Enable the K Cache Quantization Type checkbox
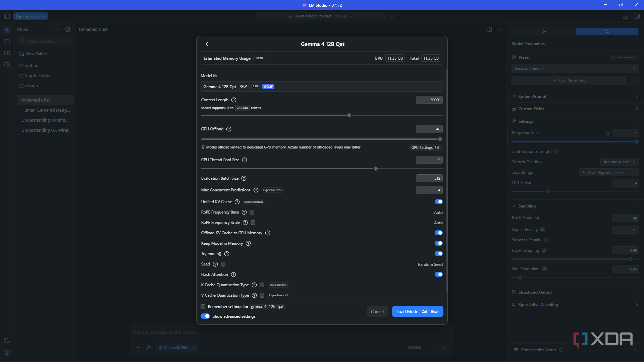 [x=262, y=285]
